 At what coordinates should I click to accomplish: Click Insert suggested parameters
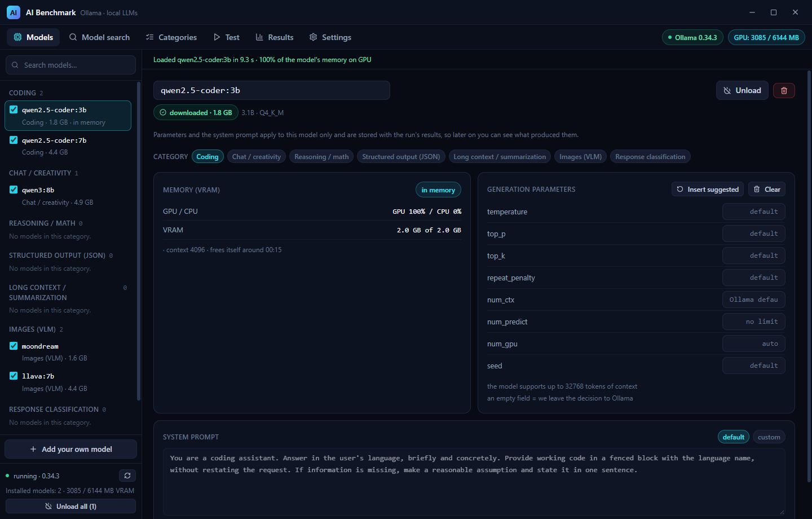click(x=708, y=190)
